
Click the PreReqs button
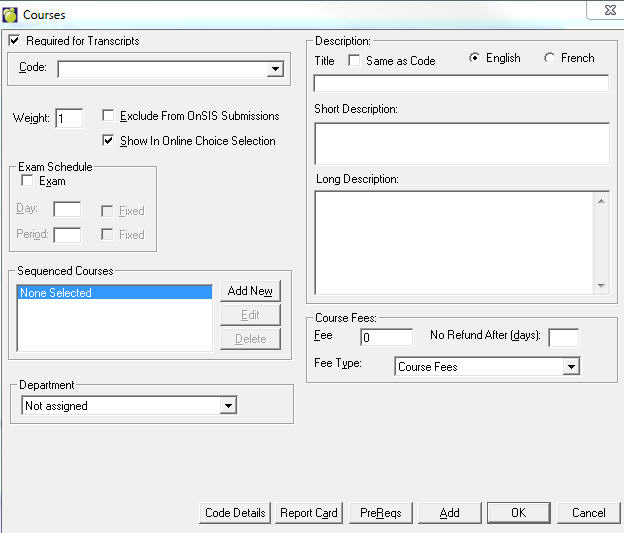[x=381, y=513]
